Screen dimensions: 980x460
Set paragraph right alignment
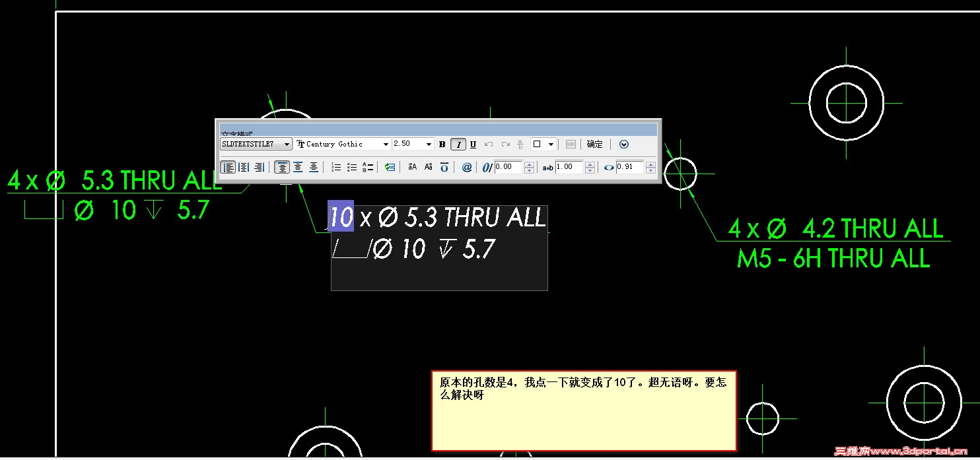click(259, 167)
